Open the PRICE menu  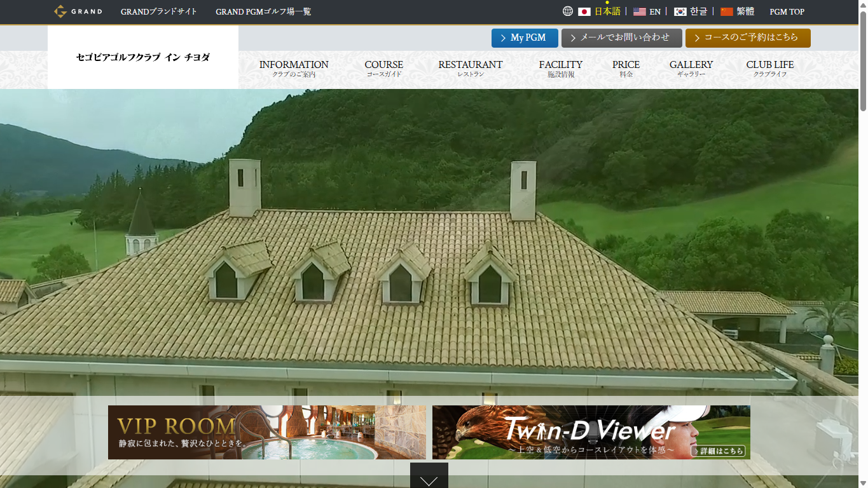[x=626, y=69]
